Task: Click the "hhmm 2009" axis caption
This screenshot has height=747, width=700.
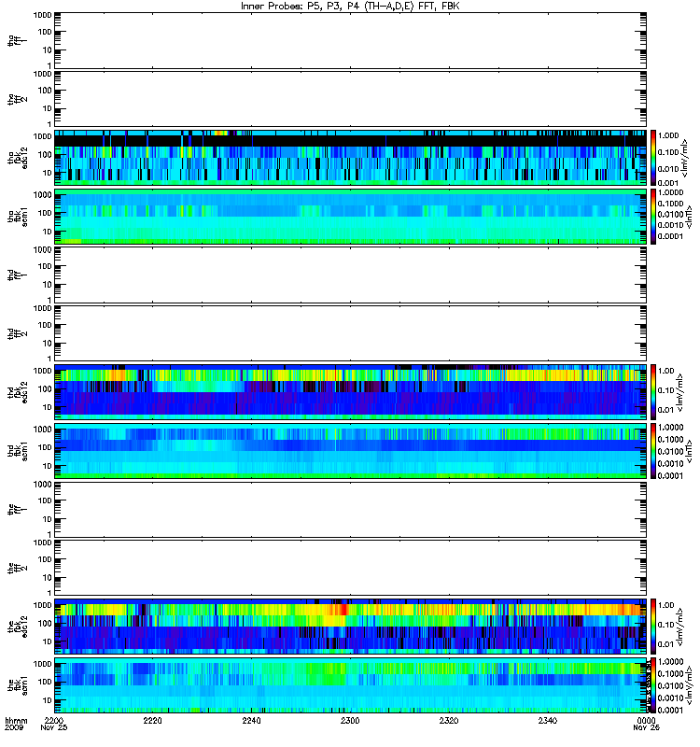Action: 16,724
